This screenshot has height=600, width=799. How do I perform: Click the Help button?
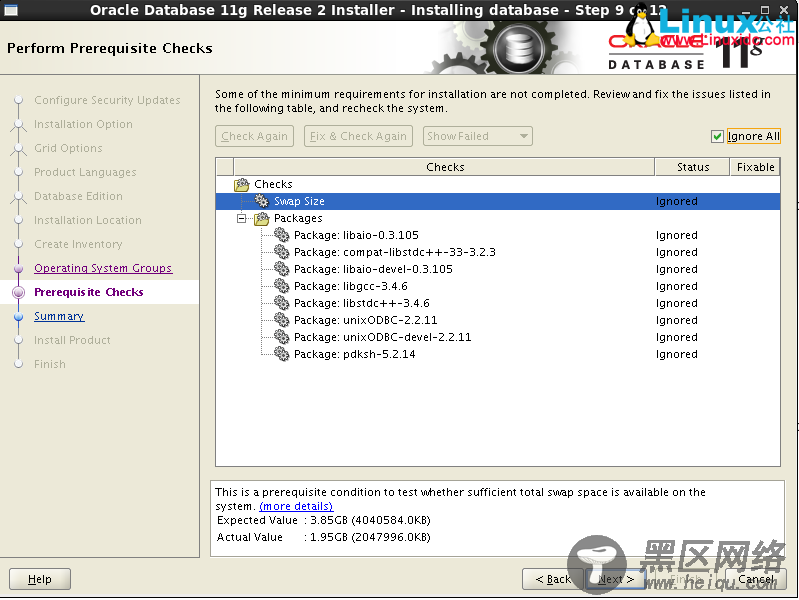[x=40, y=579]
